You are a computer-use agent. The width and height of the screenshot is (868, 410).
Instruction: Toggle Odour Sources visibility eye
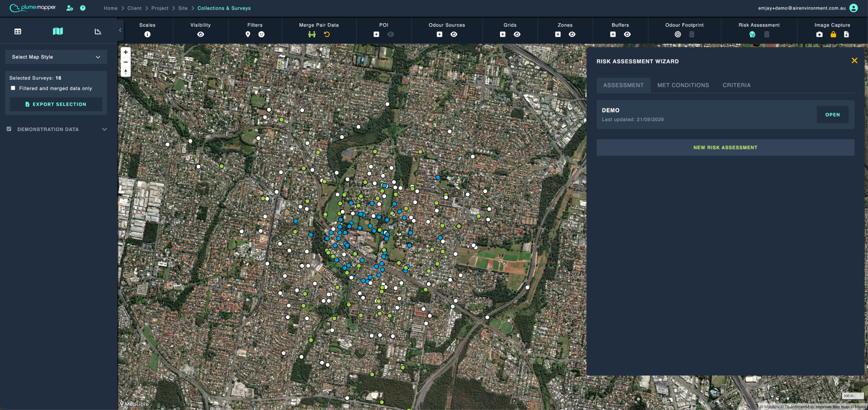pos(454,34)
